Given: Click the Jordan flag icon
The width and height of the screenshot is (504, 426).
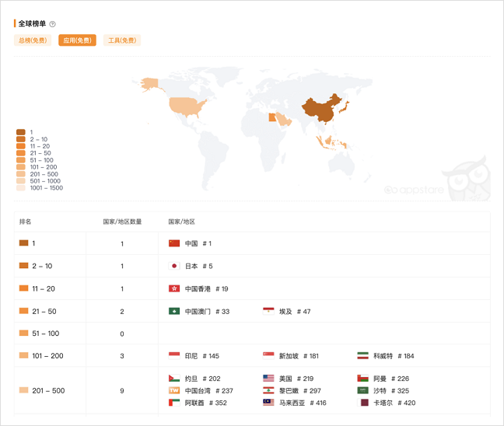Looking at the screenshot, I should pyautogui.click(x=174, y=378).
